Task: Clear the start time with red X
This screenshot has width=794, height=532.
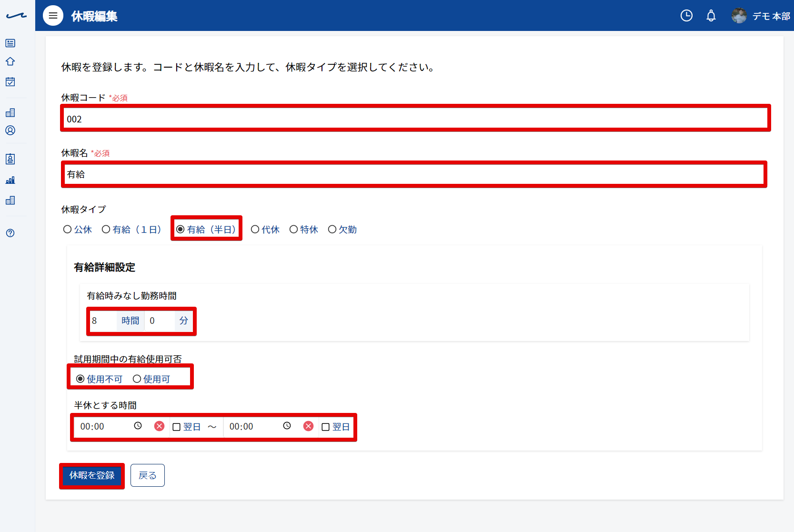Action: click(159, 426)
